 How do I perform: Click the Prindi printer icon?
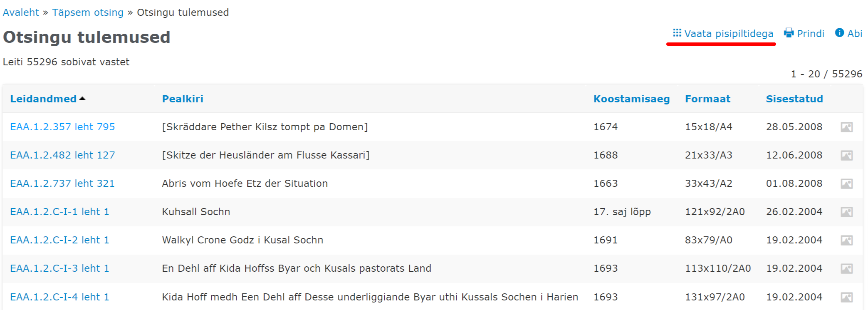789,33
